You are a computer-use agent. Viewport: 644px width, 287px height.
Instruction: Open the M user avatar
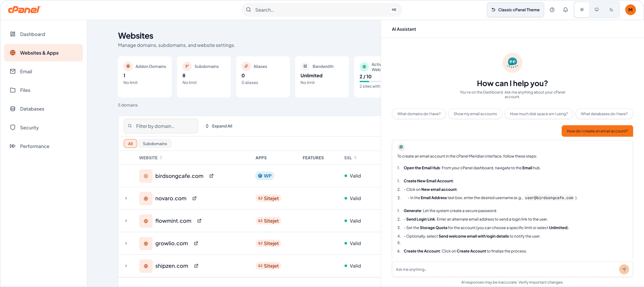(x=630, y=10)
